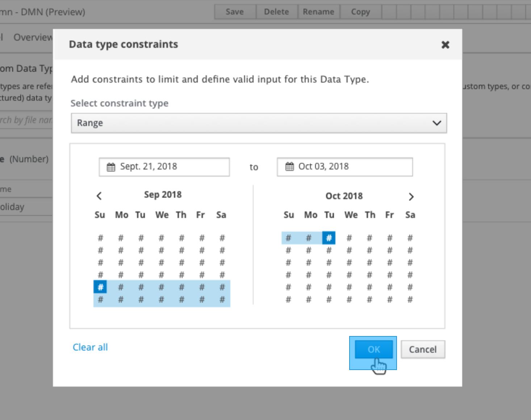This screenshot has height=420, width=531.
Task: Go to next month in Oct 2018 calendar
Action: coord(411,197)
